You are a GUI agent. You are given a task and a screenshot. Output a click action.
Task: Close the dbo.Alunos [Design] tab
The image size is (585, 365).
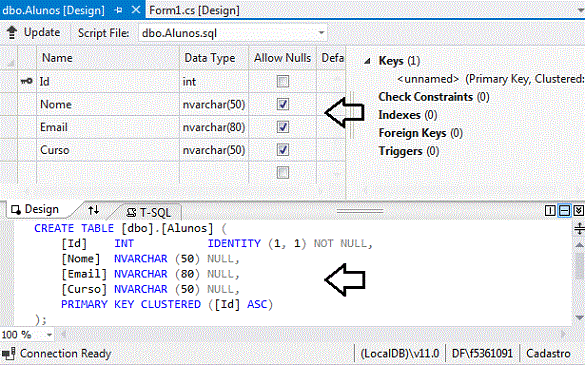(x=136, y=10)
